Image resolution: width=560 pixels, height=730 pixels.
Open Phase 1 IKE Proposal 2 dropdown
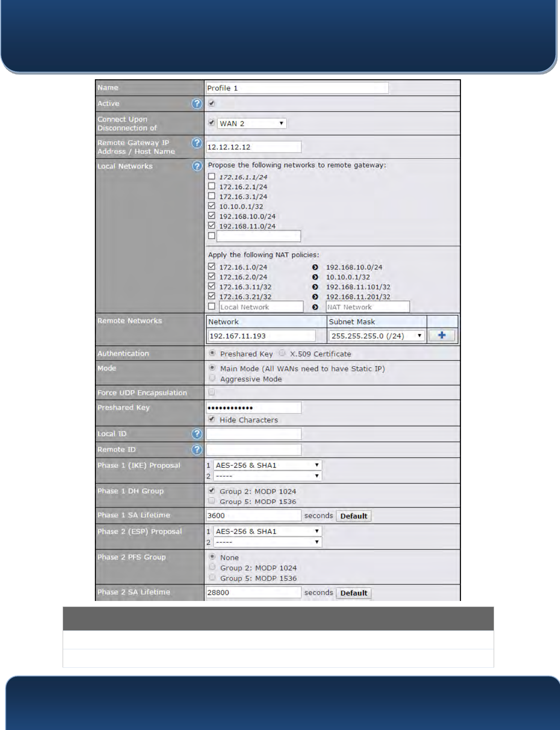click(267, 476)
